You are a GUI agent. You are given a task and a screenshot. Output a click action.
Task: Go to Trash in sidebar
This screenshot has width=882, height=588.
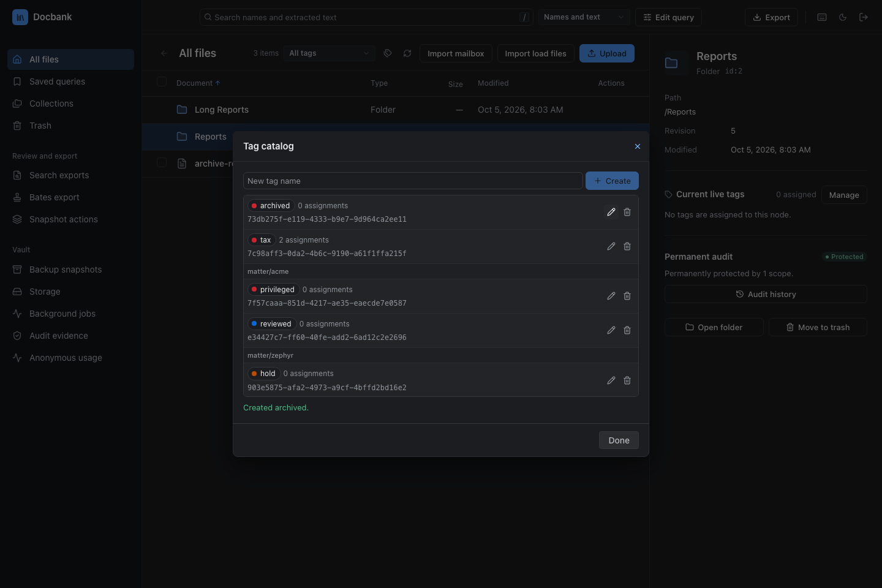pyautogui.click(x=70, y=126)
